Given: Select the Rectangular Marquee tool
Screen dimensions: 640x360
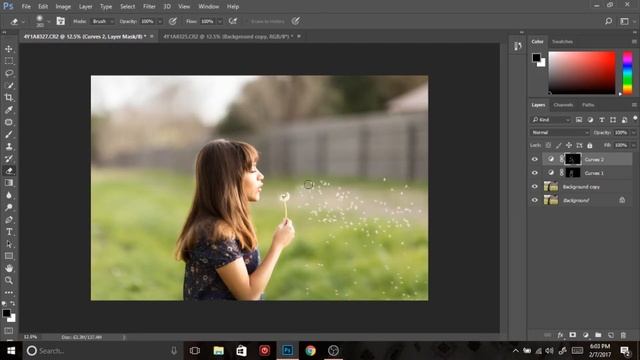Looking at the screenshot, I should (x=9, y=61).
